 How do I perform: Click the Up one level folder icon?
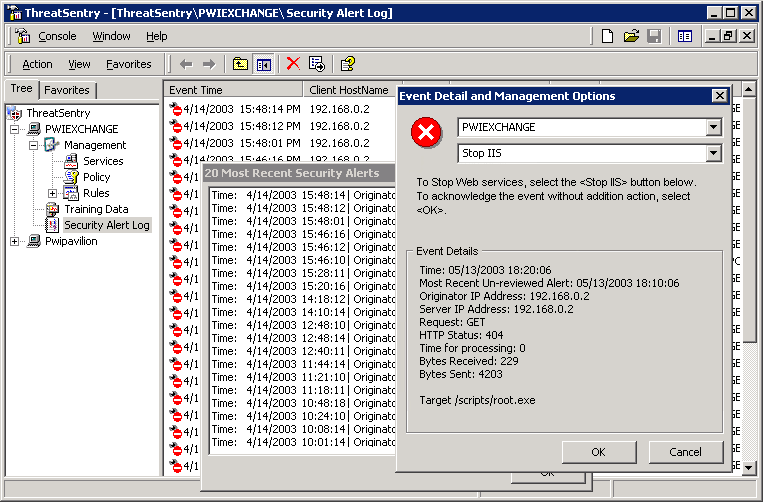(x=240, y=64)
